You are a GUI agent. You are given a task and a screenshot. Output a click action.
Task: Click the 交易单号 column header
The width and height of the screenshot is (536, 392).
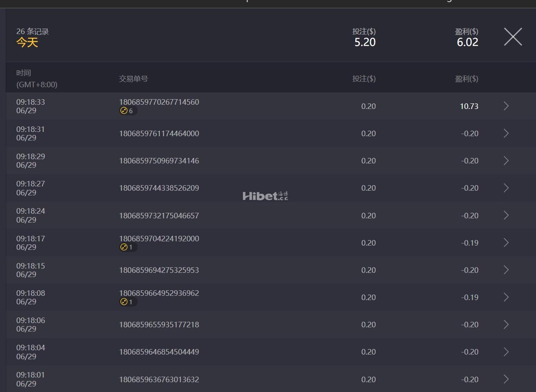(x=134, y=79)
